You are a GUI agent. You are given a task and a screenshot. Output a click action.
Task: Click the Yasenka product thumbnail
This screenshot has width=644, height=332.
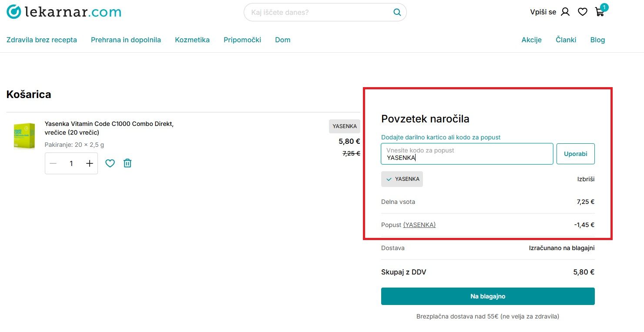coord(24,136)
